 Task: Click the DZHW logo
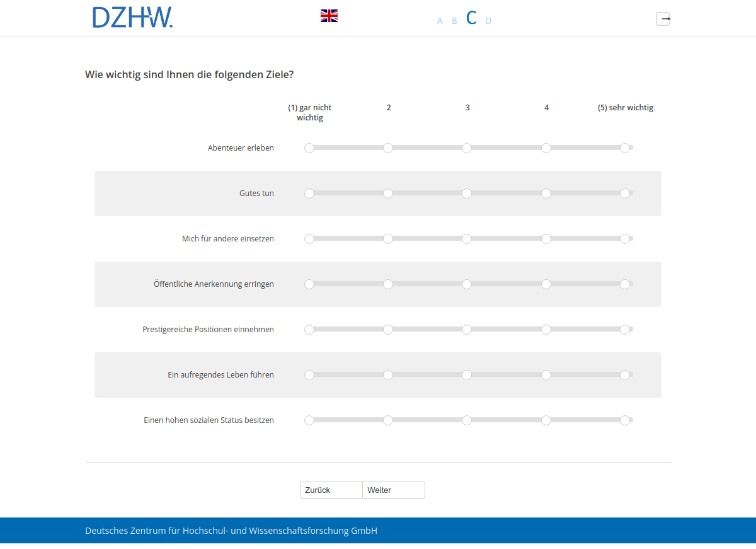[x=132, y=18]
